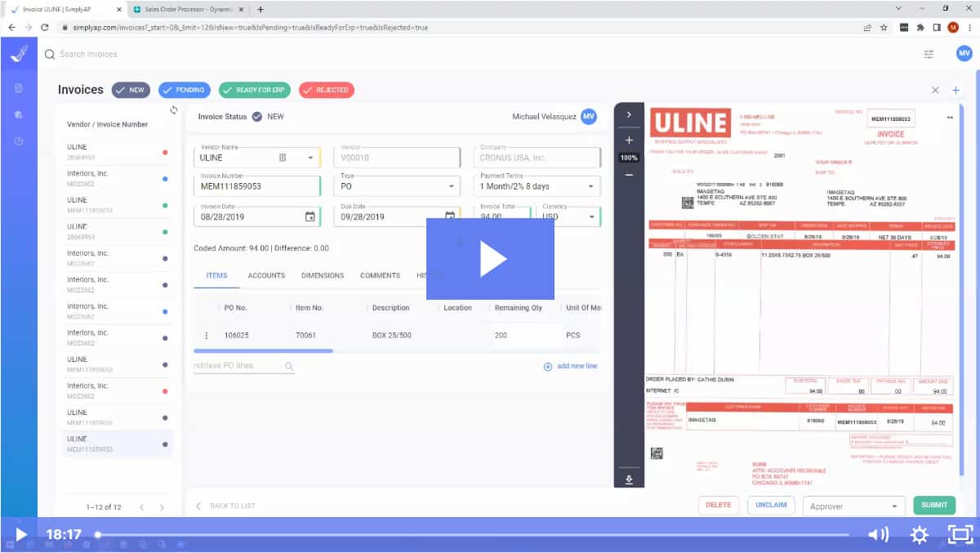This screenshot has height=553, width=980.
Task: Open the Type PO dropdown
Action: (x=397, y=186)
